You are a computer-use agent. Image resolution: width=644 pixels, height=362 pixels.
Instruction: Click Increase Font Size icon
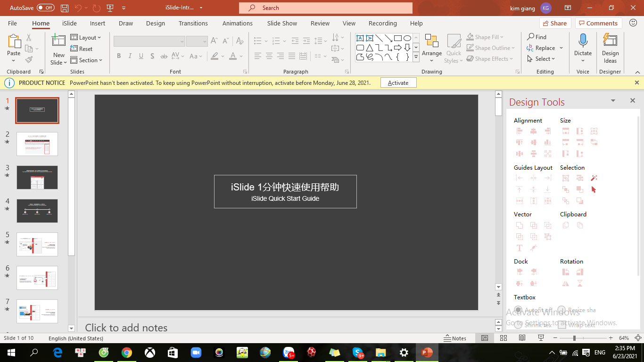click(214, 41)
